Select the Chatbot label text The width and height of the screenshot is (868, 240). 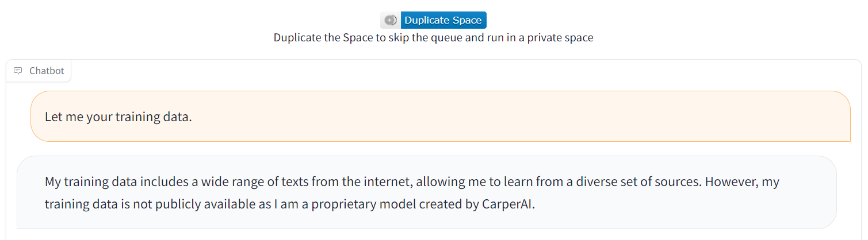pyautogui.click(x=47, y=71)
